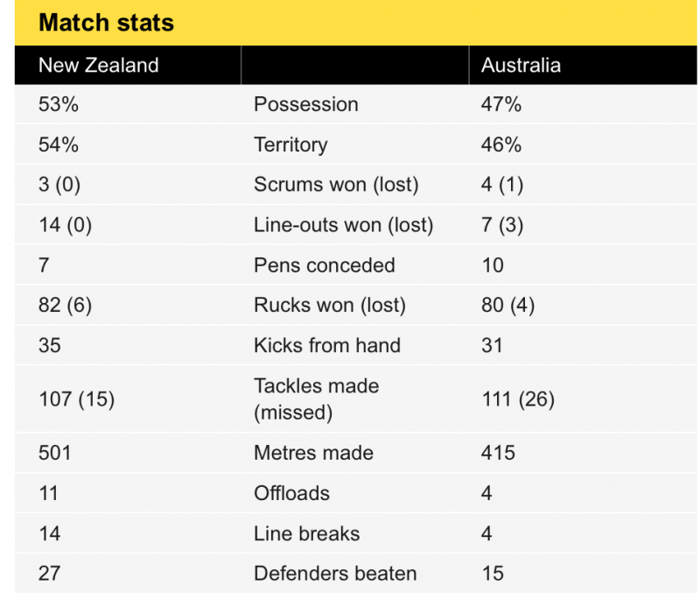Select the Metres made label

point(313,453)
